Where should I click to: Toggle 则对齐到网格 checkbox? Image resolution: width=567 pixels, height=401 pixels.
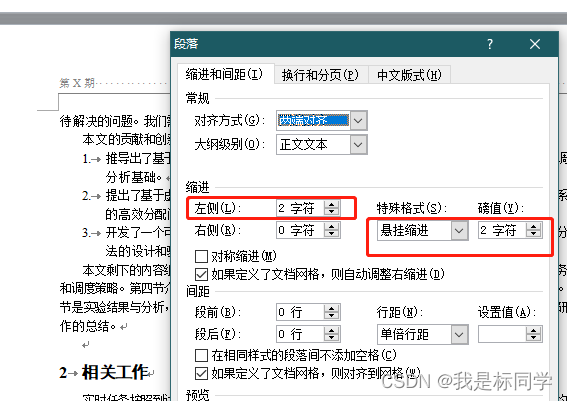pyautogui.click(x=201, y=374)
